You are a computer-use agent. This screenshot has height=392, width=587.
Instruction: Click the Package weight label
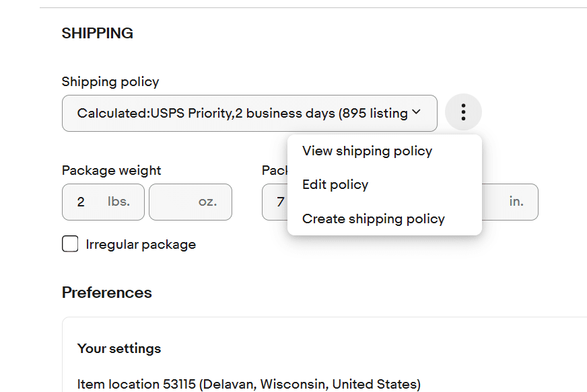[x=111, y=171]
